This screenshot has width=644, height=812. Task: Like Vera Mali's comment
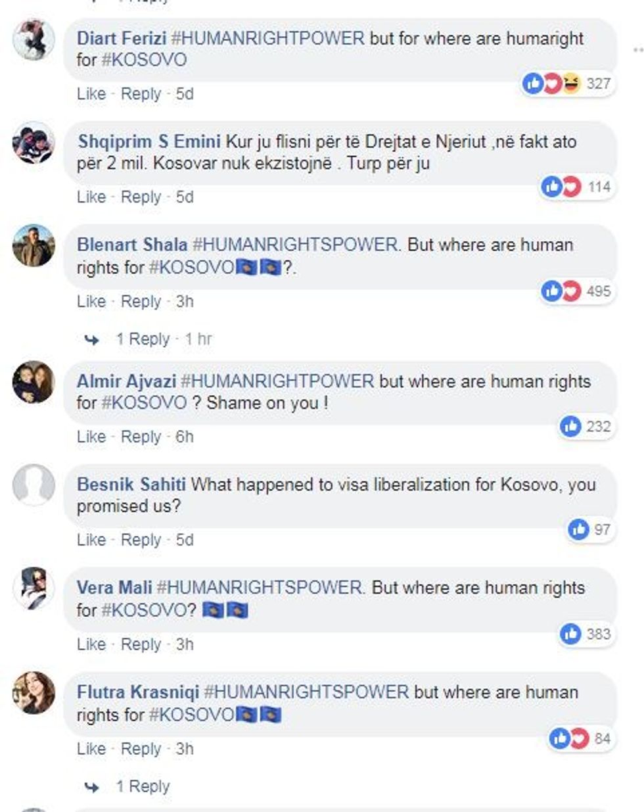(91, 644)
